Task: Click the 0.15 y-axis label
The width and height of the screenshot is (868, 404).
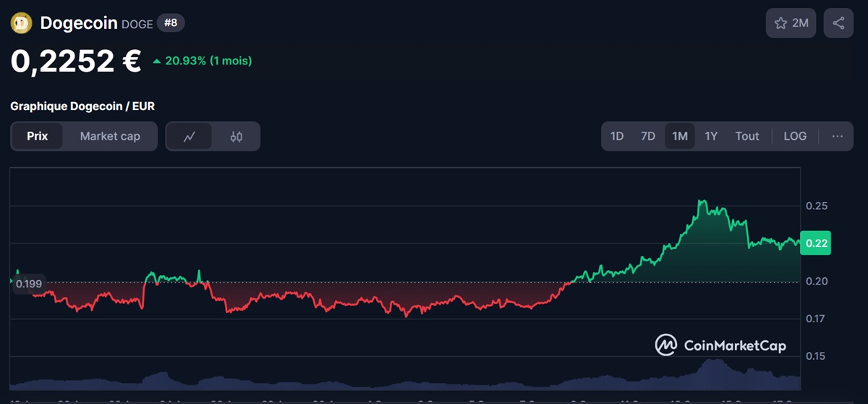Action: tap(816, 356)
